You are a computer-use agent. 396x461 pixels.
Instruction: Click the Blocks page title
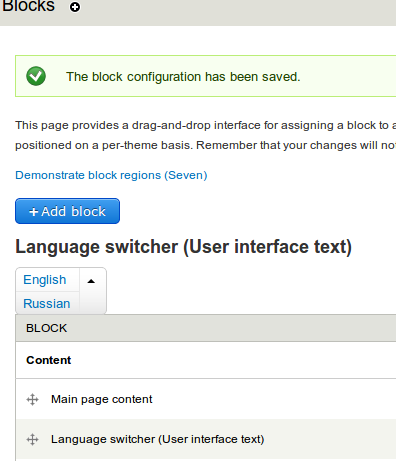(28, 6)
